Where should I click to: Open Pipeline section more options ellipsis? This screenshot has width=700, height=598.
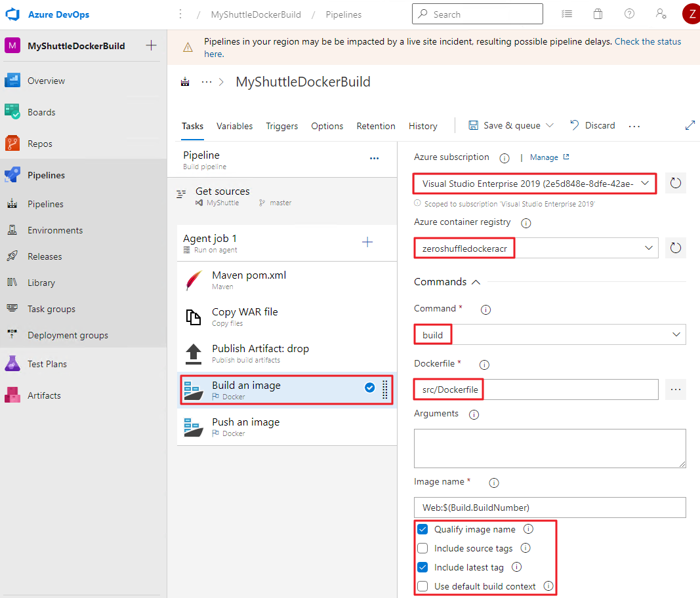[374, 159]
